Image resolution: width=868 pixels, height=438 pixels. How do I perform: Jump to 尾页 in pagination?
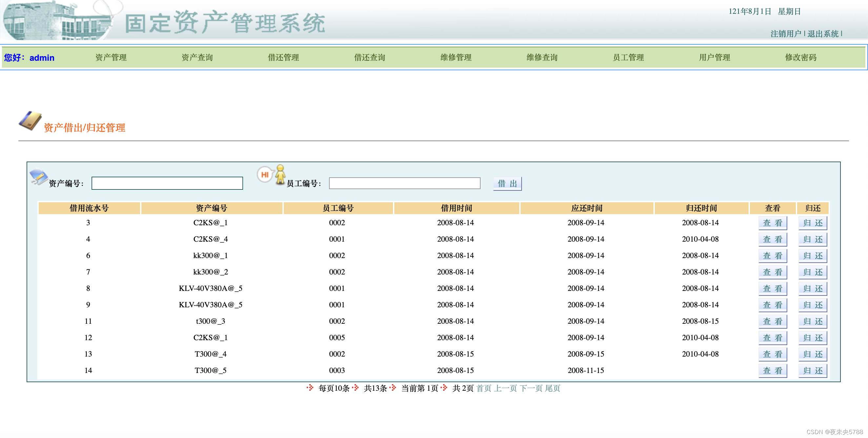(553, 388)
